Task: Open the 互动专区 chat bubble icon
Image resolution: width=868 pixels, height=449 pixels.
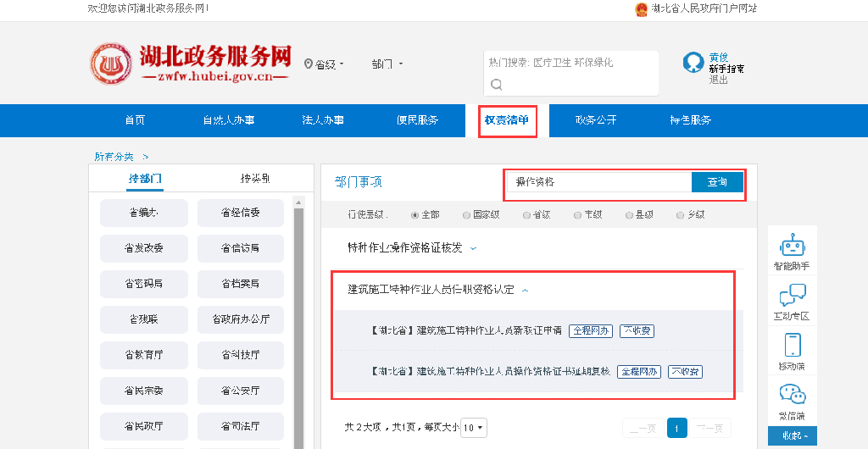Action: coord(792,297)
